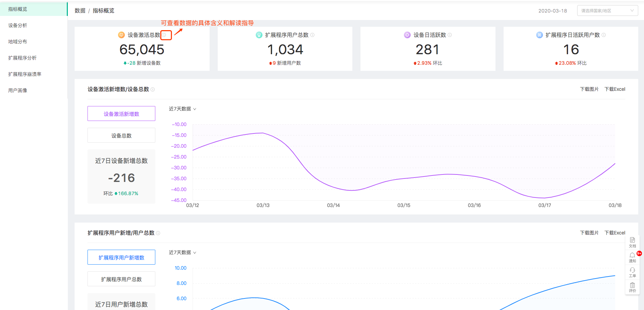Click the -216 seven-day device total
Viewport: 644px width, 310px height.
121,178
